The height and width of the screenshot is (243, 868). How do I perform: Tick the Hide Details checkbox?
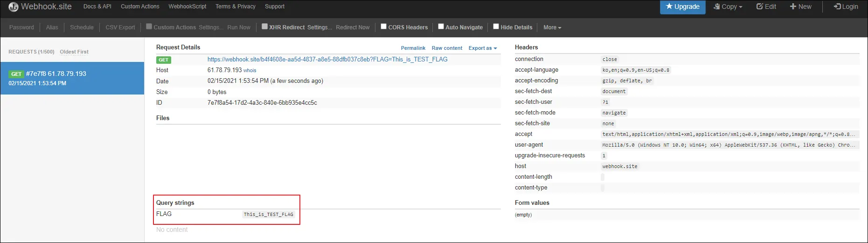click(x=496, y=27)
